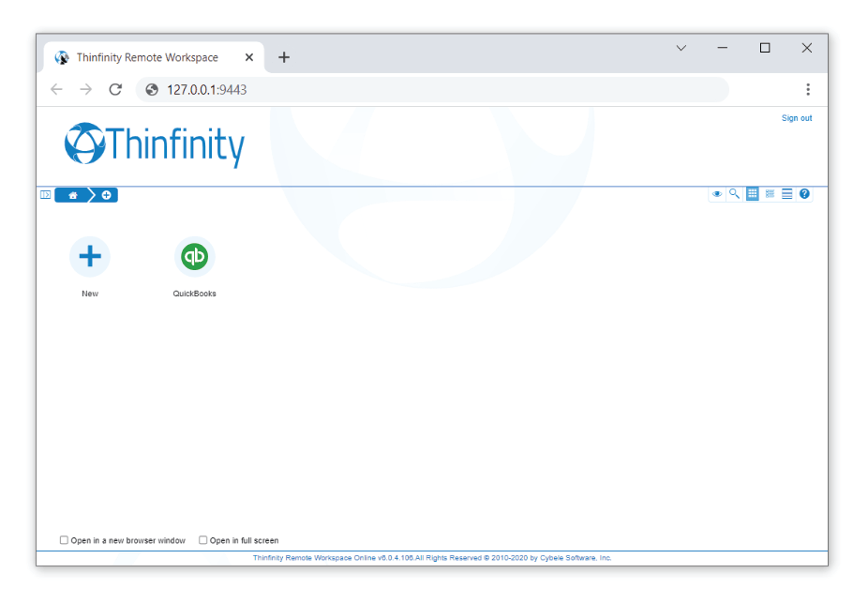
Task: Click the New label text
Action: 90,294
